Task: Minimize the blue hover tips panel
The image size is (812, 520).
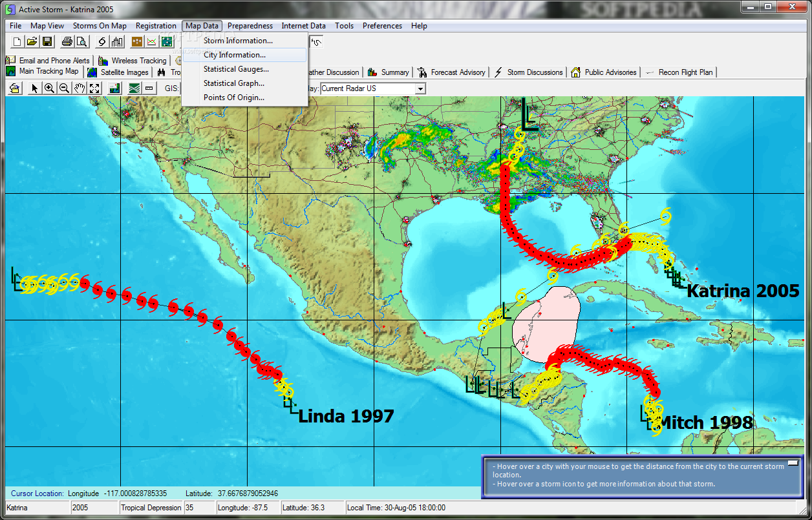Action: point(793,464)
